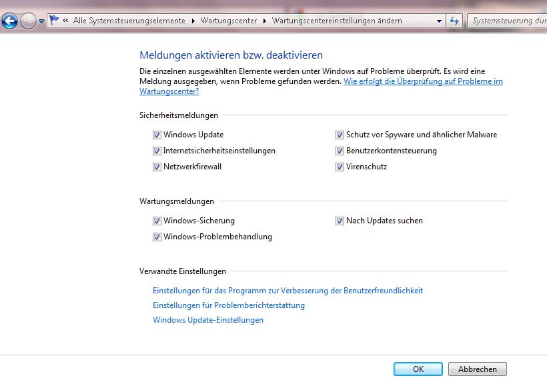Click the Forward navigation arrow button
The height and width of the screenshot is (392, 547).
click(x=28, y=21)
